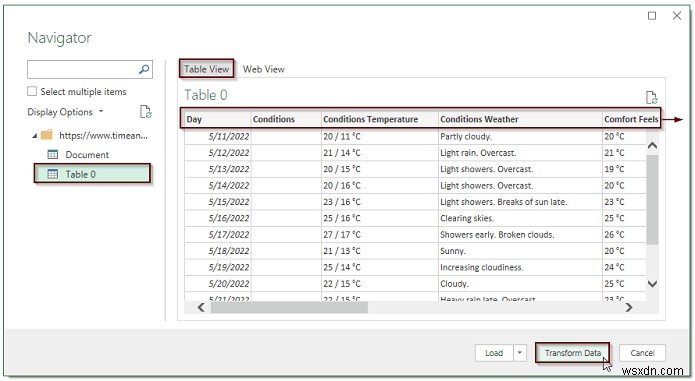This screenshot has height=381, width=695.
Task: Open the Load button dropdown arrow
Action: pos(519,353)
